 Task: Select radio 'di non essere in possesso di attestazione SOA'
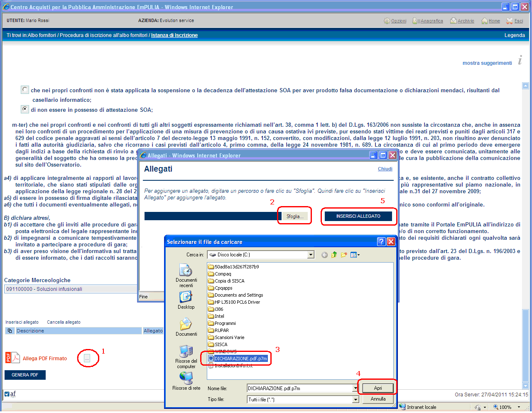tap(25, 109)
